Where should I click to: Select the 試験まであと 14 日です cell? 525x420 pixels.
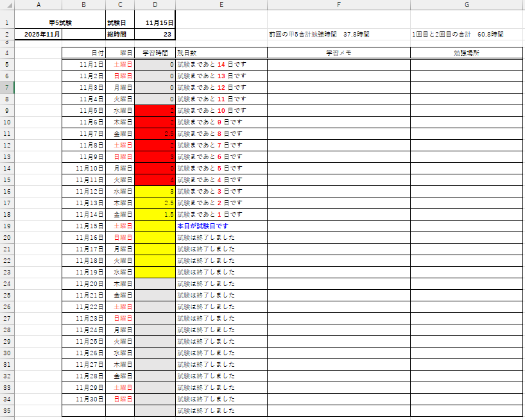pyautogui.click(x=221, y=65)
